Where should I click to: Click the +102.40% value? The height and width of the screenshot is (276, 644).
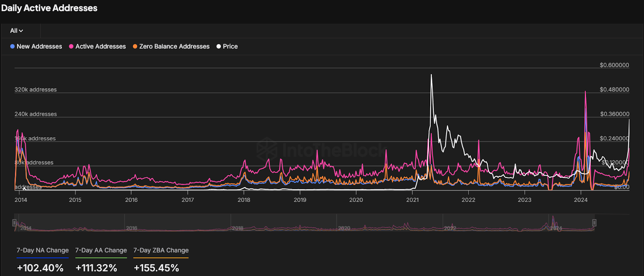(40, 268)
